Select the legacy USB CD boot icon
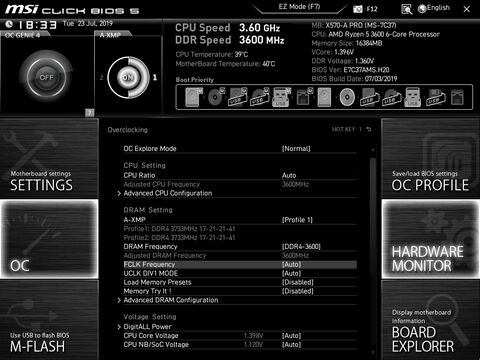Image resolution: width=480 pixels, height=360 pixels. click(x=391, y=97)
